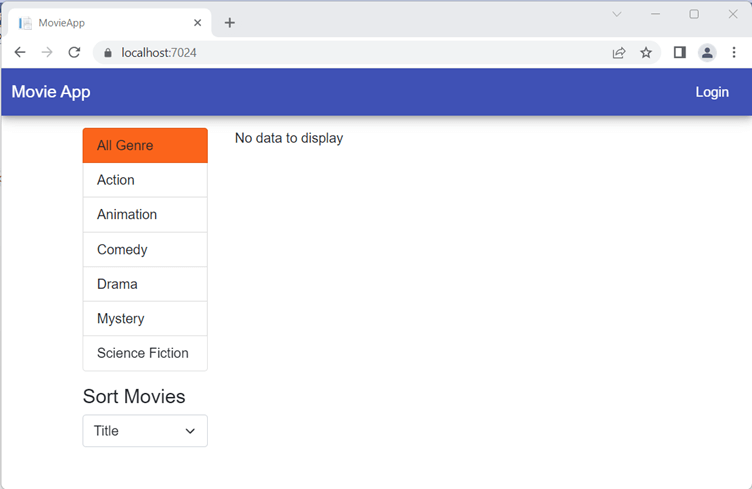The height and width of the screenshot is (489, 752).
Task: Filter by Animation genre
Action: pos(145,215)
